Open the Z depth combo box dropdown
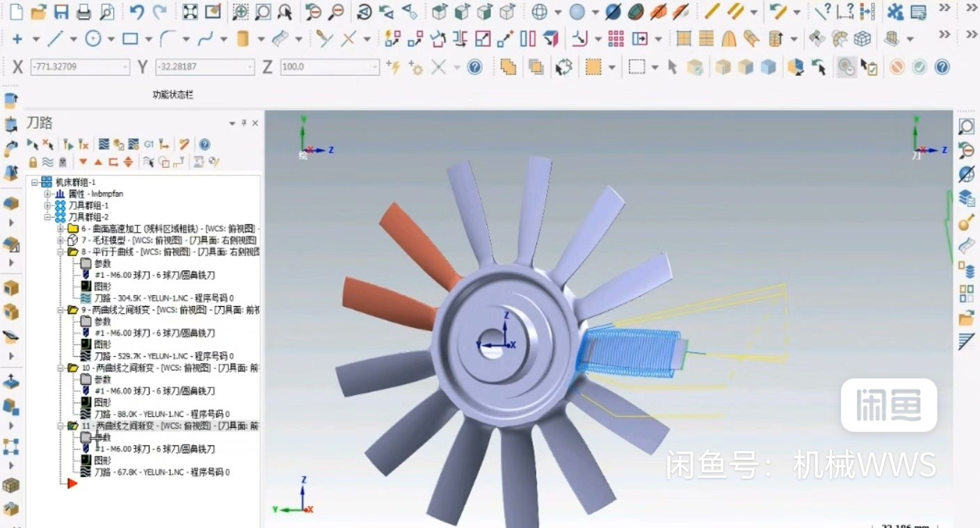Image resolution: width=980 pixels, height=528 pixels. click(376, 67)
